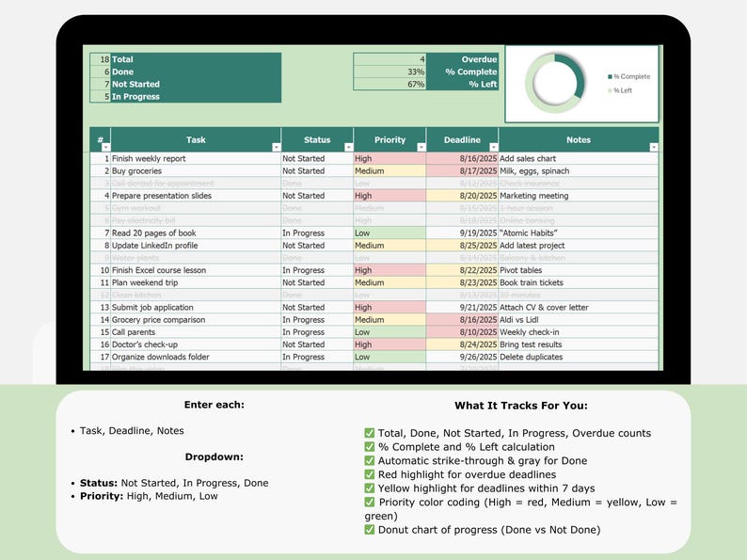Screen dimensions: 747x560
Task: Click the Status cell of Read 20 pages
Action: [317, 233]
